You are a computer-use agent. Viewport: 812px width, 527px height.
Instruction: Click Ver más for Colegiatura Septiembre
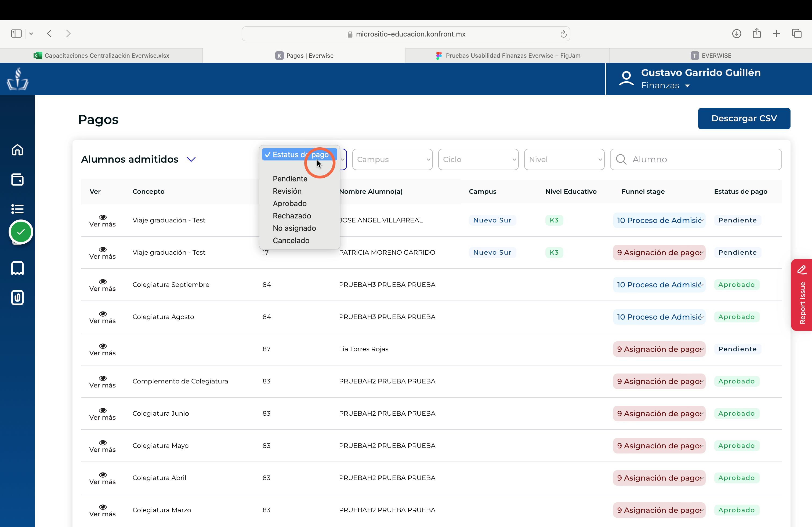[x=102, y=285]
